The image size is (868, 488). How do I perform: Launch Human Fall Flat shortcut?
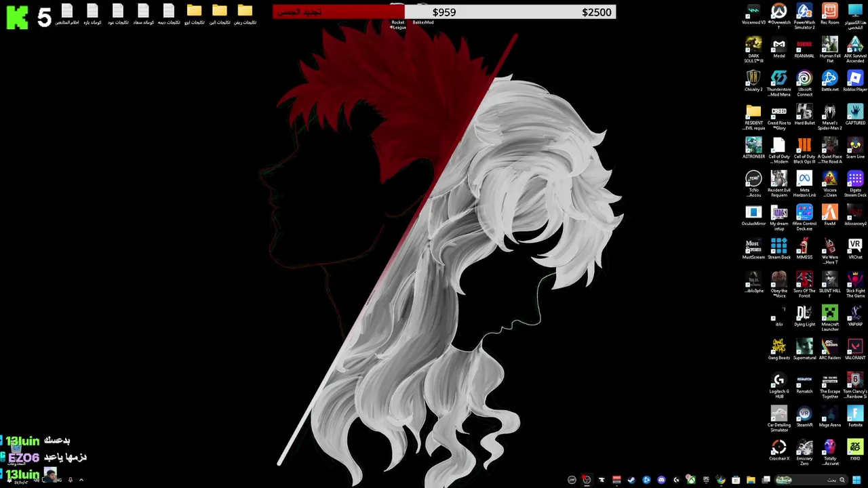(829, 49)
